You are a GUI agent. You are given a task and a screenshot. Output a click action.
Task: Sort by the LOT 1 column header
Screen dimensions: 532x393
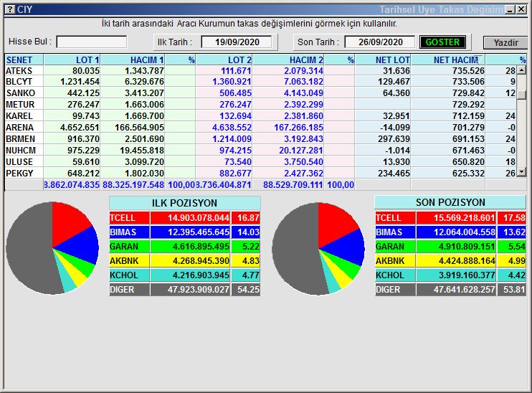[72, 60]
